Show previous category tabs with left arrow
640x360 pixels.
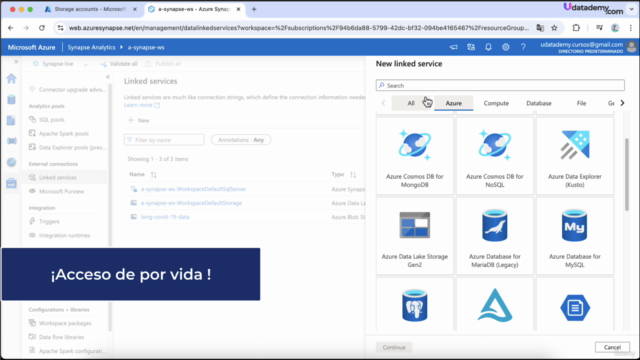coord(383,103)
